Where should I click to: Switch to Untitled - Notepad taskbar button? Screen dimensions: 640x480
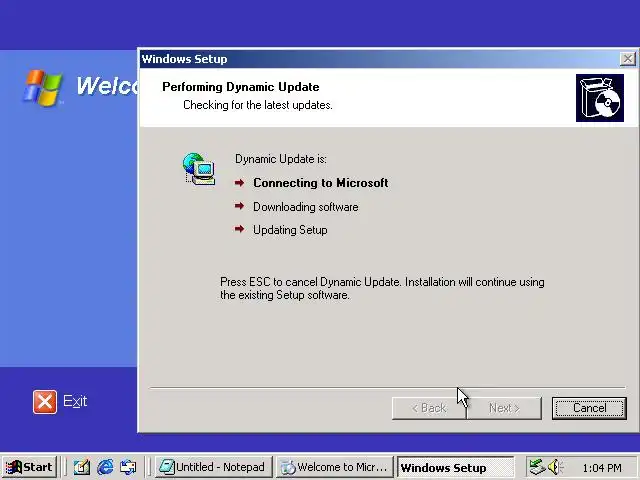pos(213,467)
